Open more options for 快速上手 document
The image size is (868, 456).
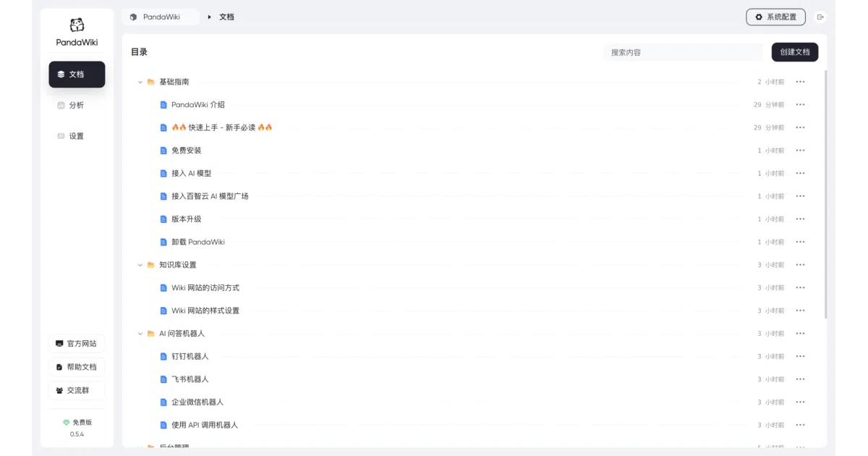(x=800, y=127)
